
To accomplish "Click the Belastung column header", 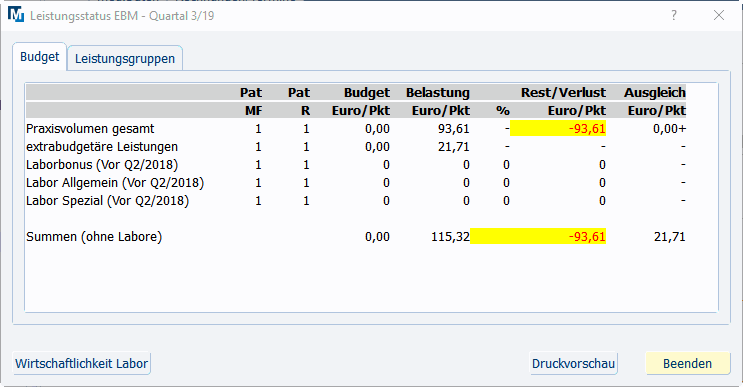I will click(x=437, y=93).
